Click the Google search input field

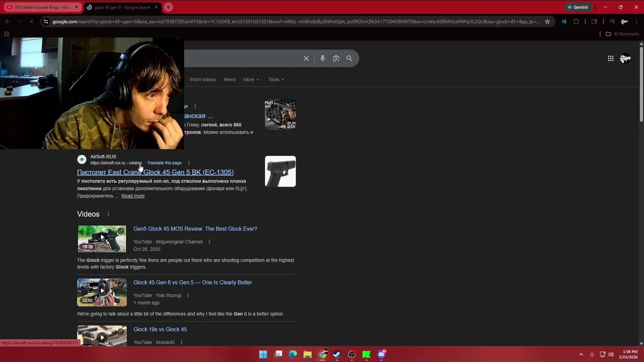tap(242, 58)
